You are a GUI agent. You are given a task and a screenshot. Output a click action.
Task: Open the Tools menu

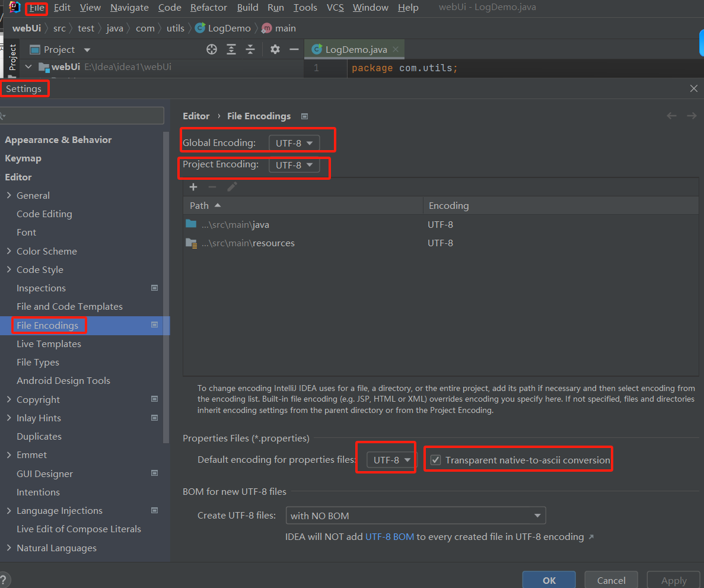[x=305, y=8]
